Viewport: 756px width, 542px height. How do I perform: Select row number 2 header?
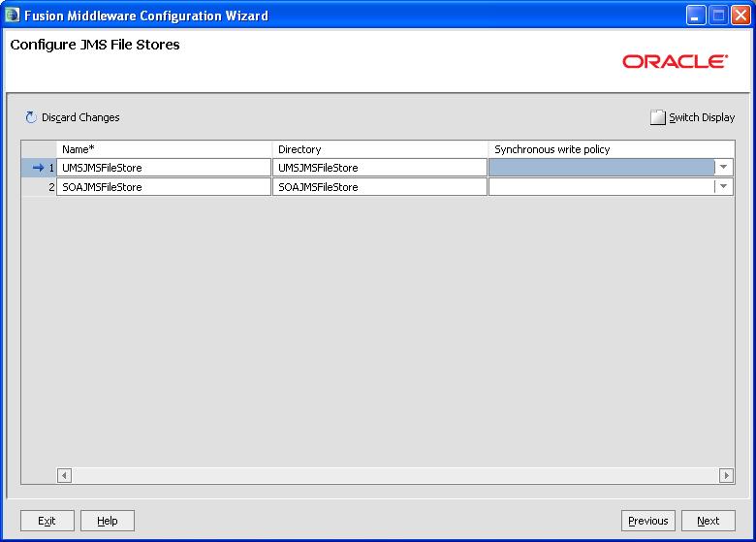[39, 186]
